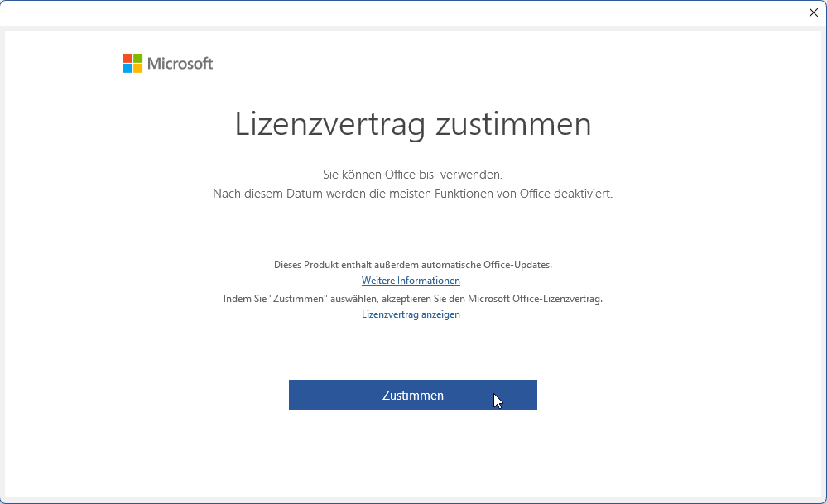The image size is (827, 504).
Task: Click the blue Zustimmen button
Action: (412, 395)
